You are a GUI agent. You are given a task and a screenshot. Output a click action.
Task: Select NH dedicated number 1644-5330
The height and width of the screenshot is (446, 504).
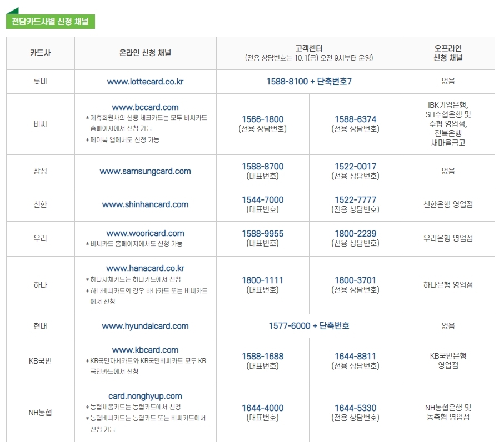[x=355, y=408]
